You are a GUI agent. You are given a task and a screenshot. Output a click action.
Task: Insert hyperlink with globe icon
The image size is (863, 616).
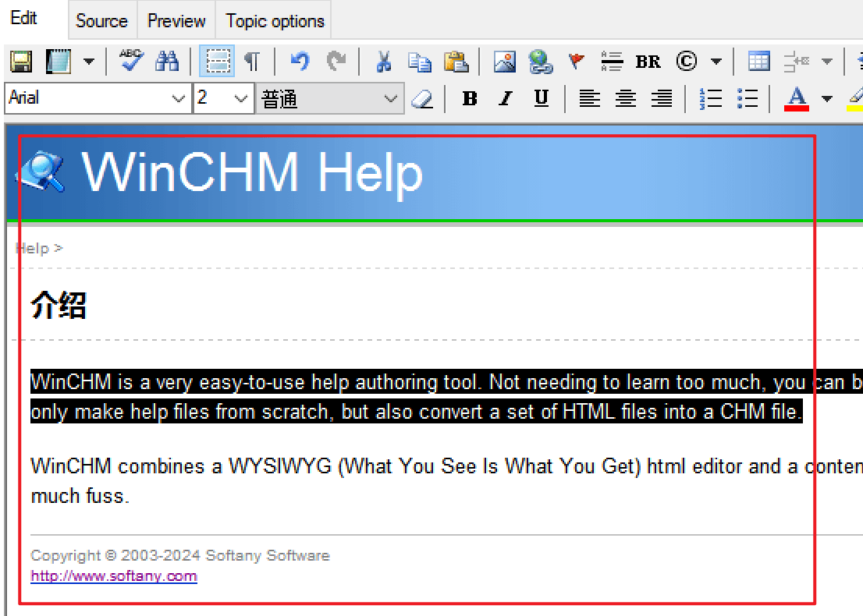[x=540, y=62]
